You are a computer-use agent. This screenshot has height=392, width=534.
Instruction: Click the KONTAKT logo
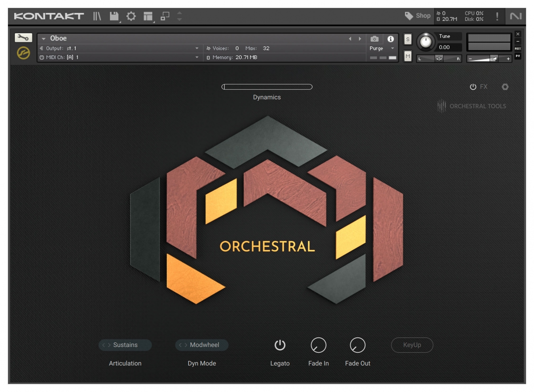49,16
